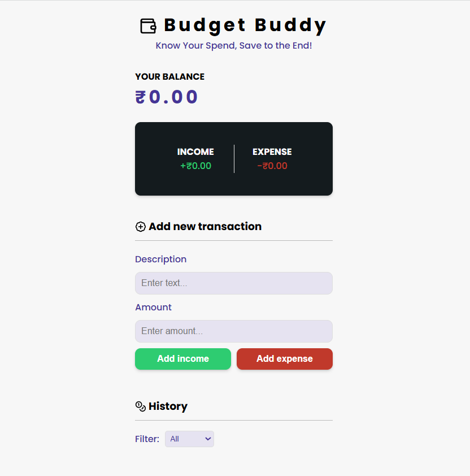Click the YOUR BALANCE heading

pyautogui.click(x=169, y=76)
